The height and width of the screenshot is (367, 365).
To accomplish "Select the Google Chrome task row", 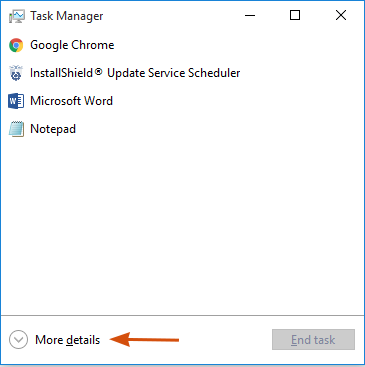I will (182, 45).
